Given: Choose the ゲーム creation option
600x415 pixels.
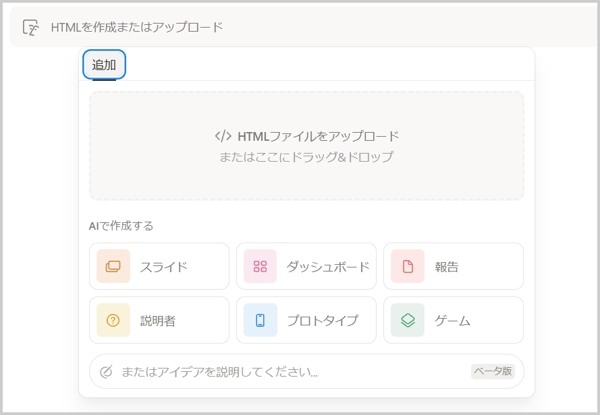Looking at the screenshot, I should coord(453,320).
